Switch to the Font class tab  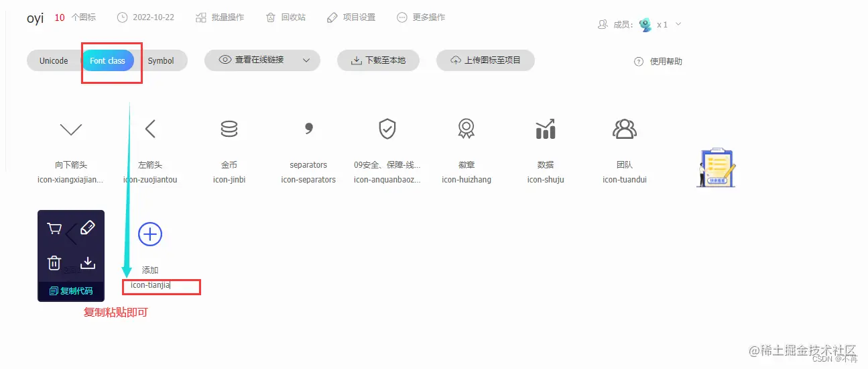(x=107, y=60)
